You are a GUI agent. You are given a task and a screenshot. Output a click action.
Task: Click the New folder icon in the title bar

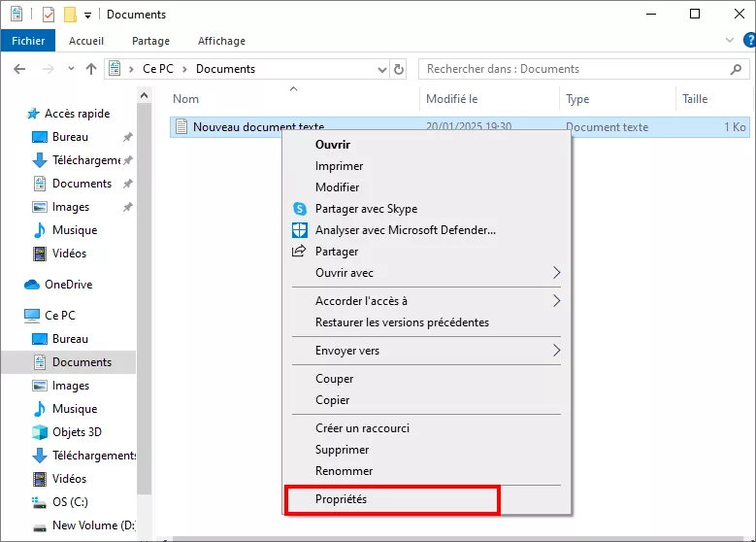click(71, 15)
